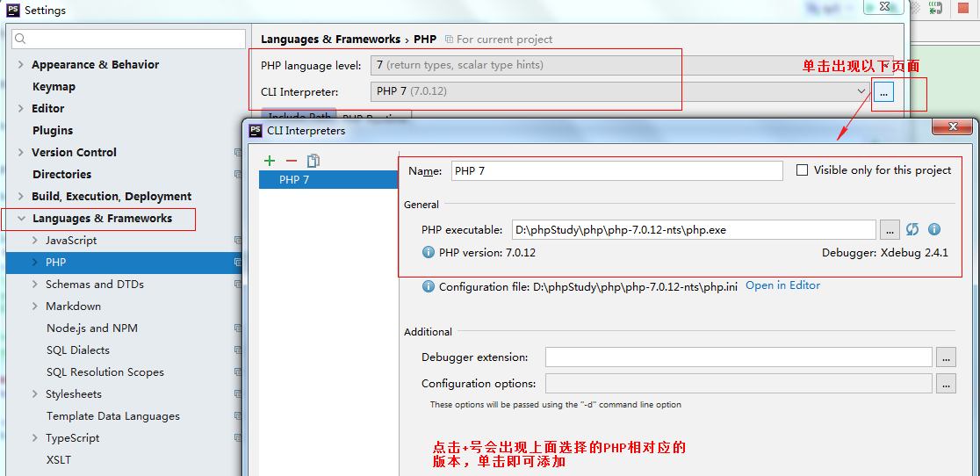Browse Debugger extension with ellipsis button
Screen dimensions: 980x476
pos(947,357)
